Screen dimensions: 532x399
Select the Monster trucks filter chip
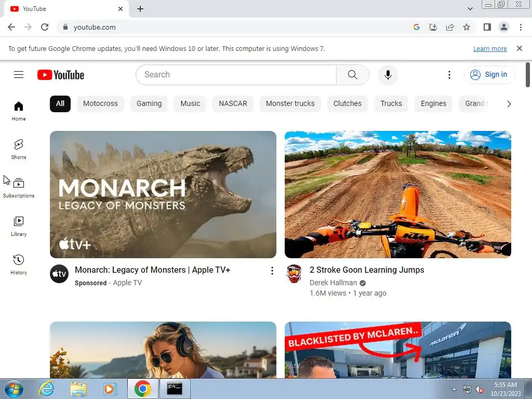[x=290, y=104]
